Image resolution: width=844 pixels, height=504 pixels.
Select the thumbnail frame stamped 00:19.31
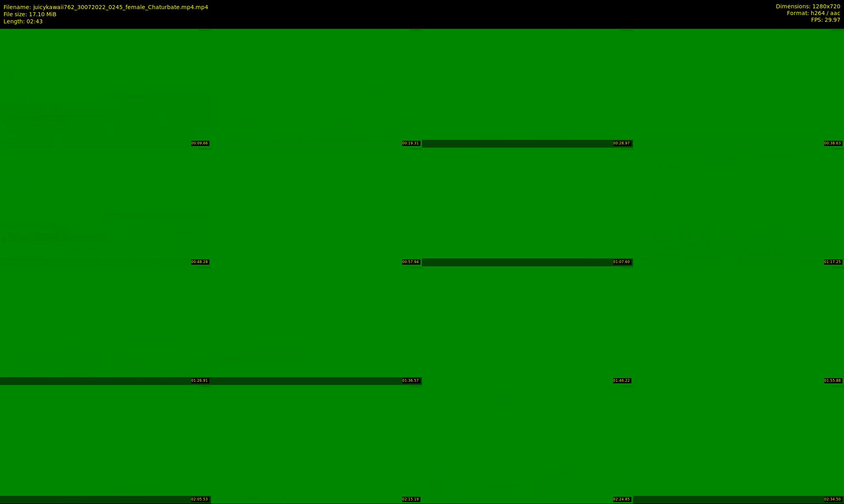pos(316,88)
